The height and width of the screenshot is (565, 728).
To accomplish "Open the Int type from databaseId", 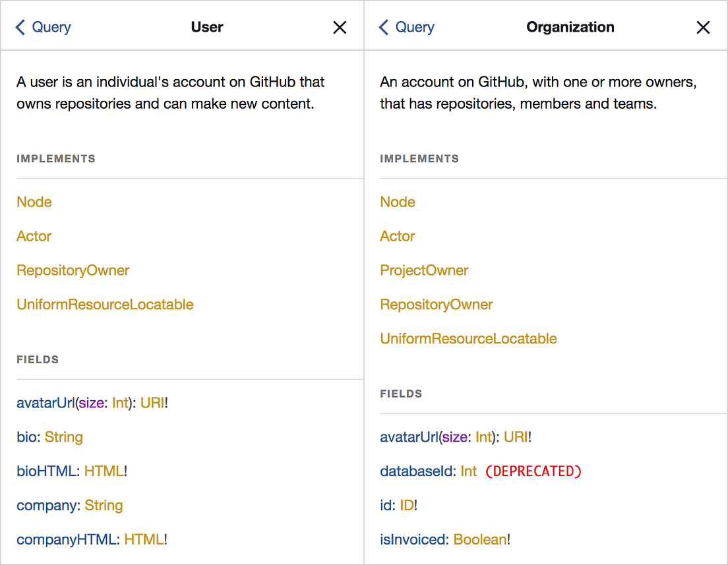I will (x=468, y=471).
